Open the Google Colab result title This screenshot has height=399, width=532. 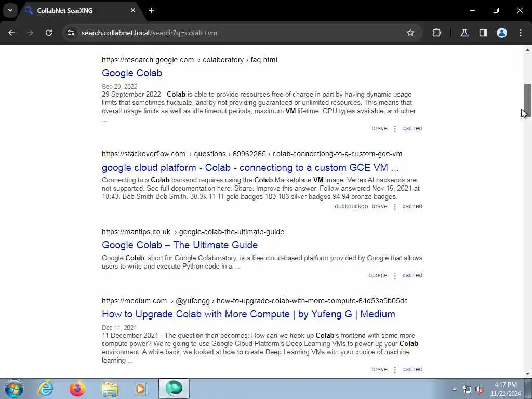[x=132, y=73]
